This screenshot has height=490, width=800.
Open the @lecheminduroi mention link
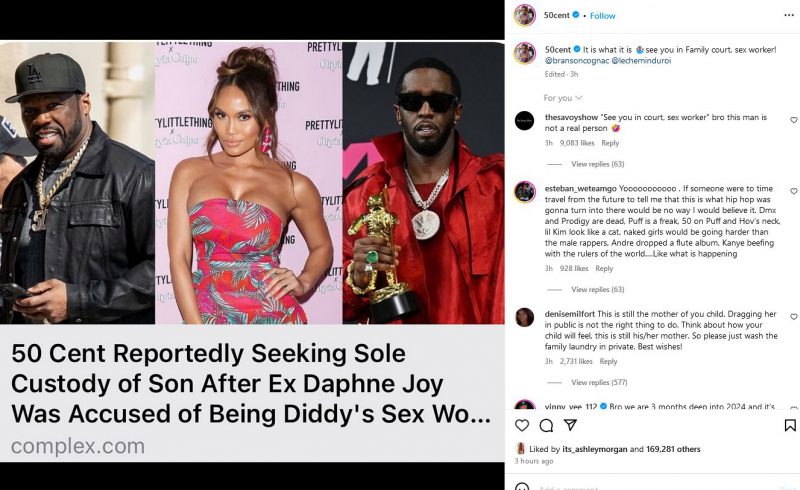click(x=641, y=60)
